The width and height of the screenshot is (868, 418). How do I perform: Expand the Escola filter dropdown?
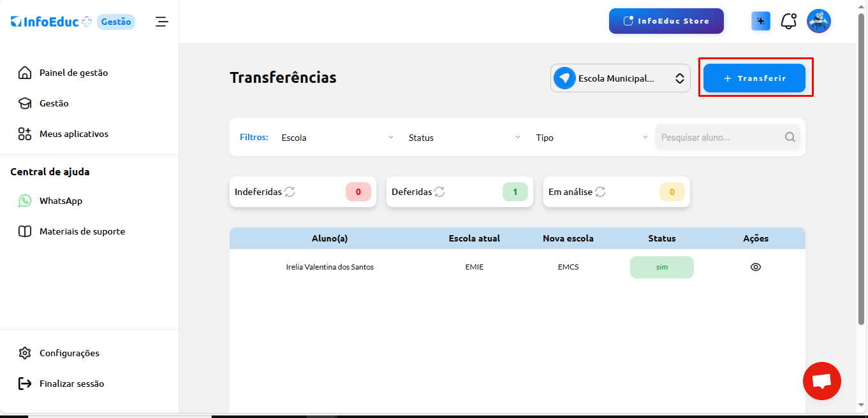pyautogui.click(x=338, y=138)
